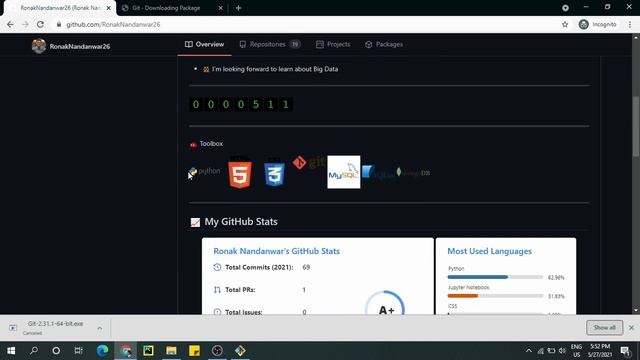Click the MySQL logo image
640x360 pixels.
344,172
